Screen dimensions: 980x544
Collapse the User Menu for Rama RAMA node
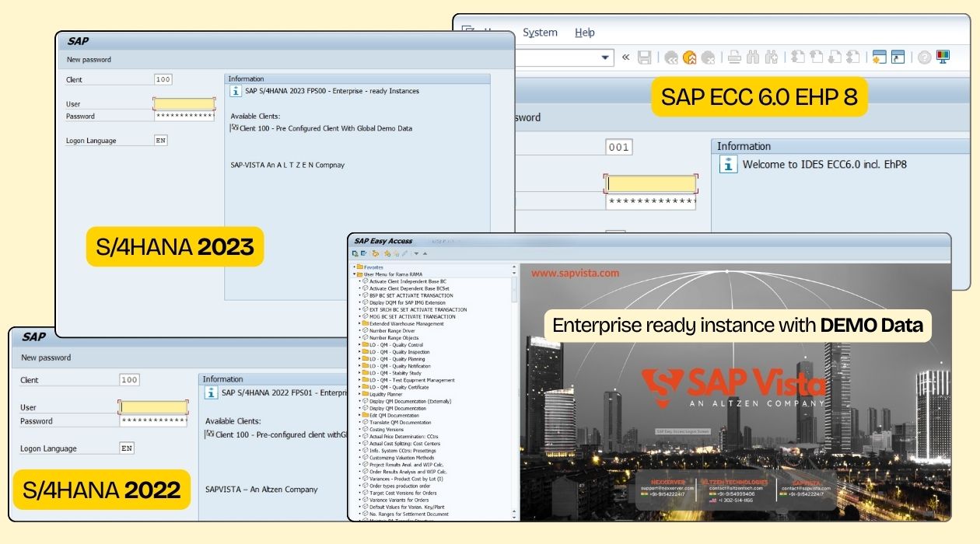click(x=354, y=274)
